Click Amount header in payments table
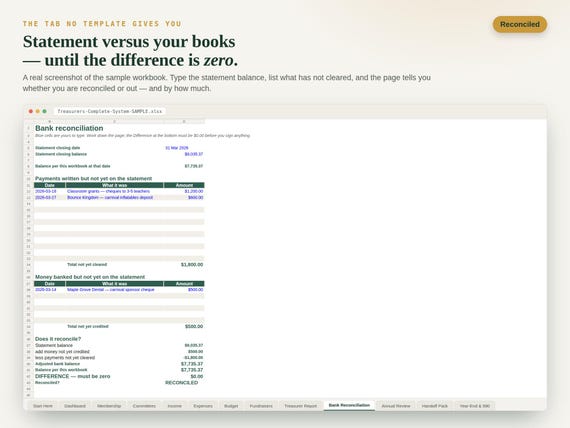This screenshot has width=570, height=428. click(x=184, y=185)
